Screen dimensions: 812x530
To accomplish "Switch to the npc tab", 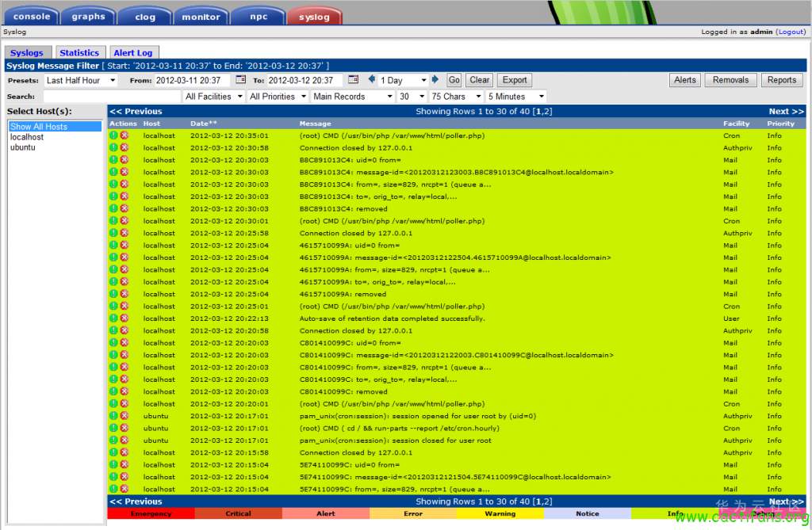I will pyautogui.click(x=259, y=17).
